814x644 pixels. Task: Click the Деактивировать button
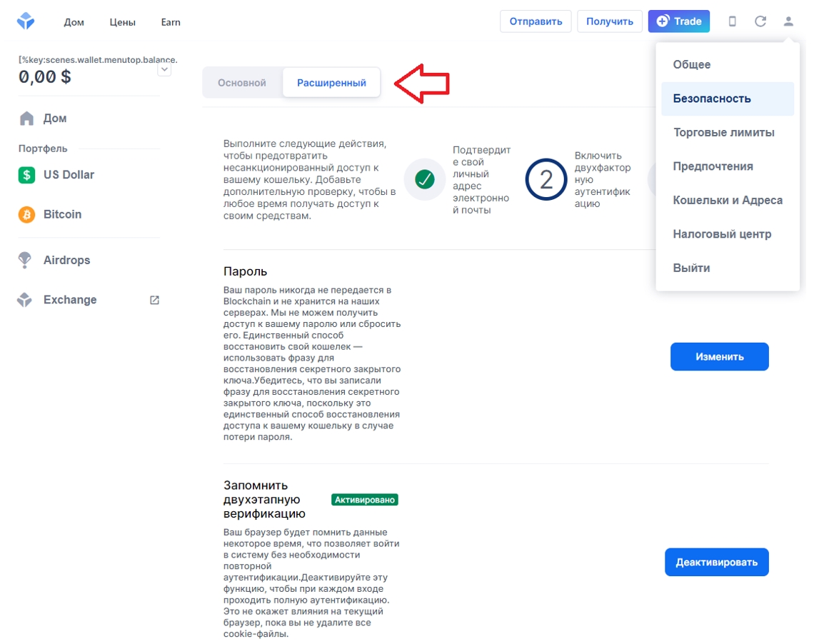click(x=716, y=562)
